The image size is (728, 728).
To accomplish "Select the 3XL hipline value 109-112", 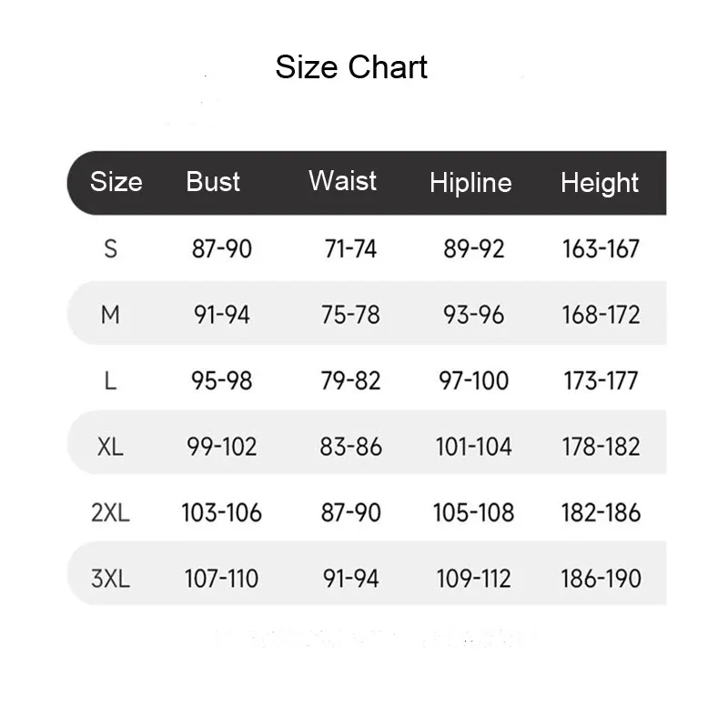I will click(473, 578).
